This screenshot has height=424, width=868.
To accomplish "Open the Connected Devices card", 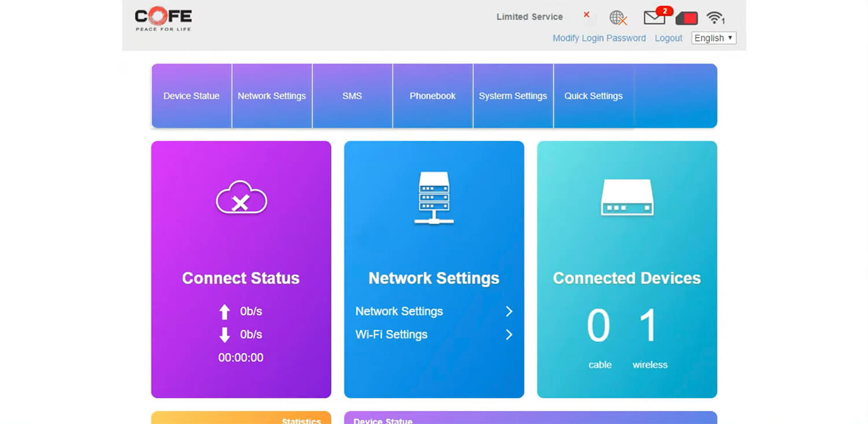I will tap(627, 278).
